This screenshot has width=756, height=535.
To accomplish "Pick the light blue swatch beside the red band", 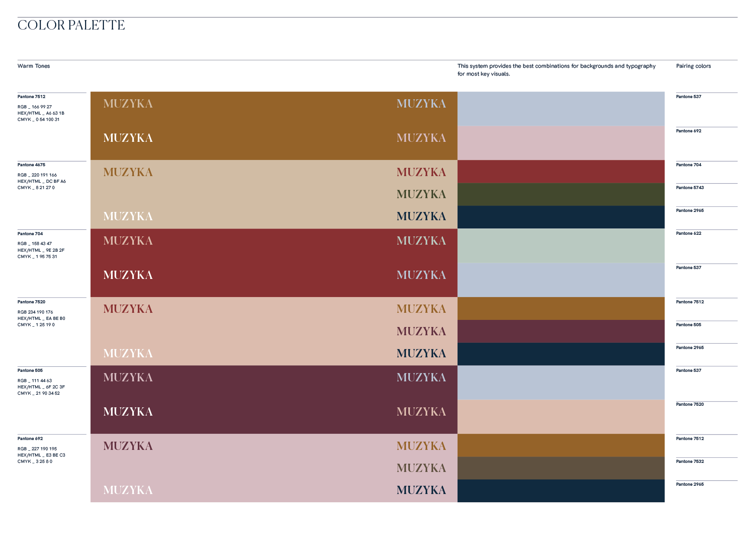I will [561, 280].
